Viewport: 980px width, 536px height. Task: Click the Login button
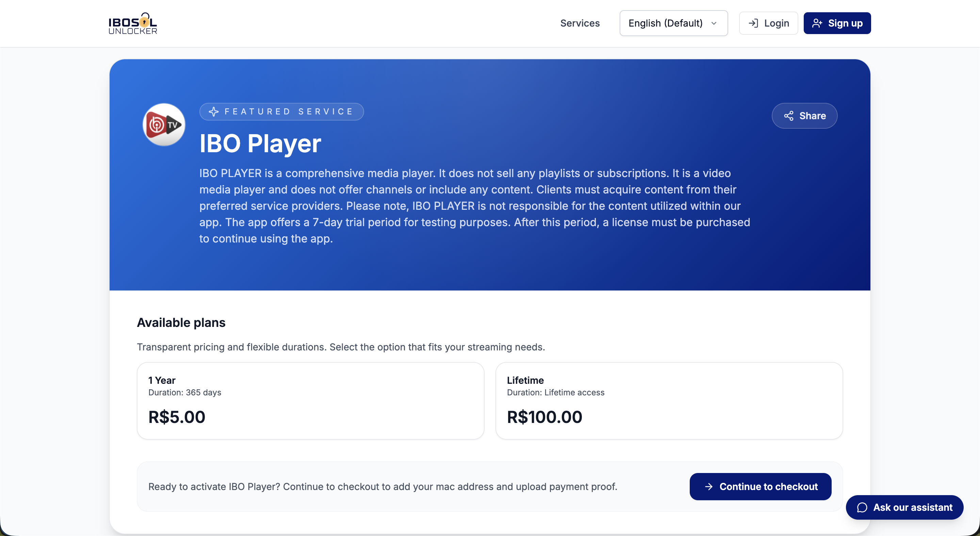point(768,23)
